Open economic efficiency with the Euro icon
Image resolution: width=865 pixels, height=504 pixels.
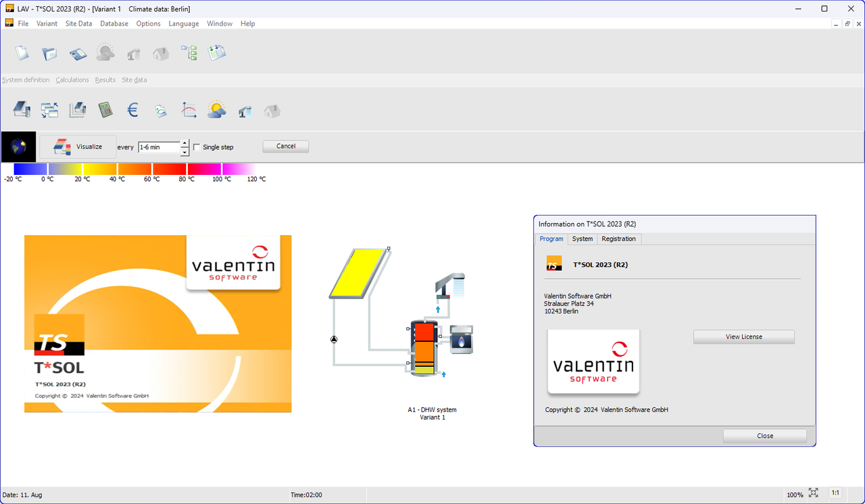click(132, 109)
